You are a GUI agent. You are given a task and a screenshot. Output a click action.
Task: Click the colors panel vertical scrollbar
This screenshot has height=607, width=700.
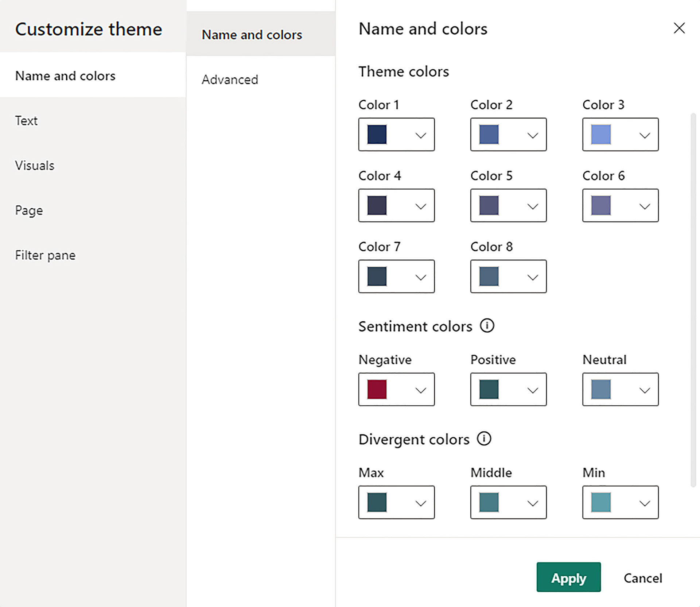click(x=693, y=300)
